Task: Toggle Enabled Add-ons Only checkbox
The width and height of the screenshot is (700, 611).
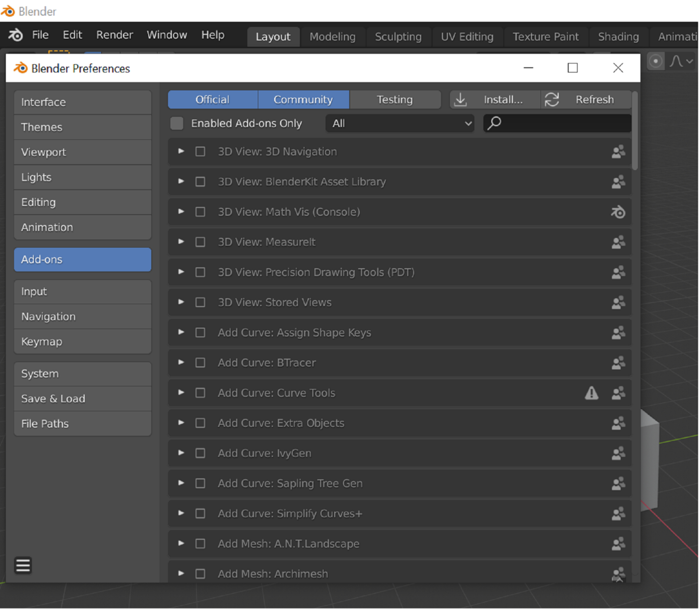Action: [177, 124]
